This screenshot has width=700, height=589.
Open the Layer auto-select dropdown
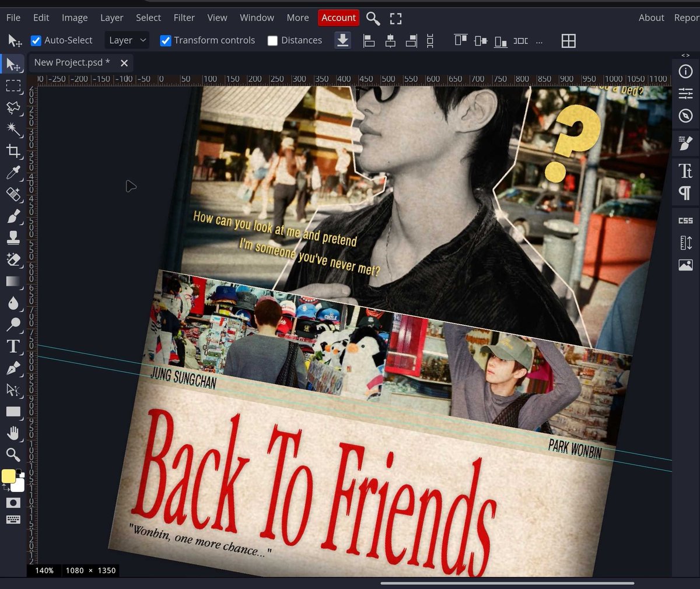(x=127, y=40)
